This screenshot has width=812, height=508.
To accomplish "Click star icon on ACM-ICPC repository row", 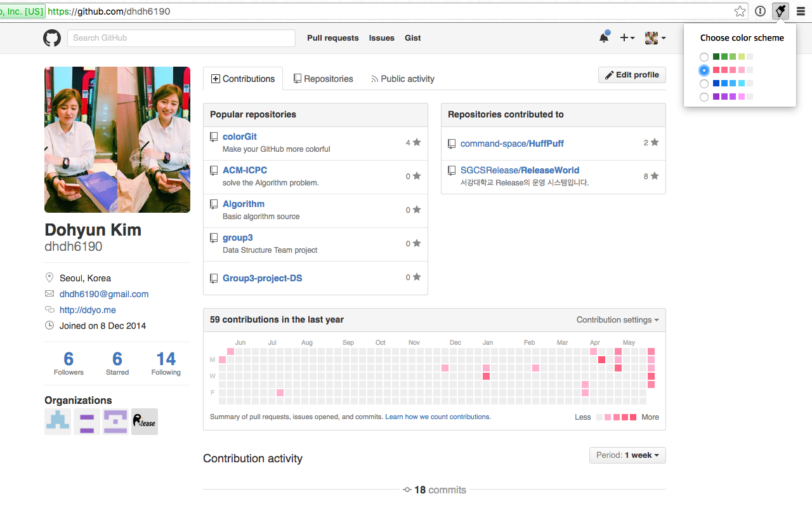I will coord(417,176).
